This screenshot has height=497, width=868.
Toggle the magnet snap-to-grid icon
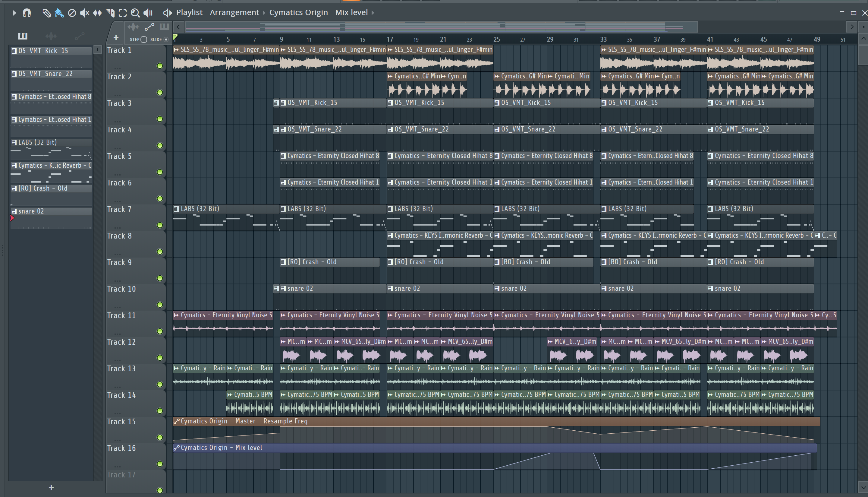[27, 13]
